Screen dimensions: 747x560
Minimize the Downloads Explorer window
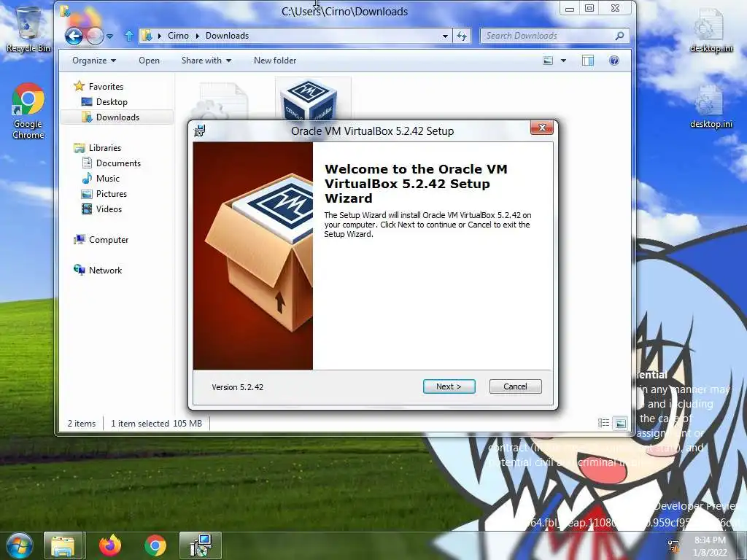click(570, 9)
